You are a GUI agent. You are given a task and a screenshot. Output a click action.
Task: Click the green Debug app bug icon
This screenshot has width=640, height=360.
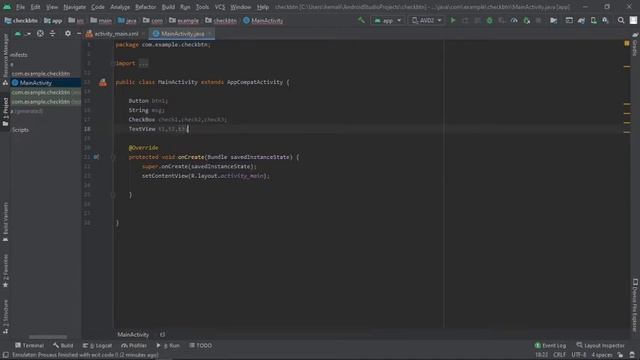(489, 20)
